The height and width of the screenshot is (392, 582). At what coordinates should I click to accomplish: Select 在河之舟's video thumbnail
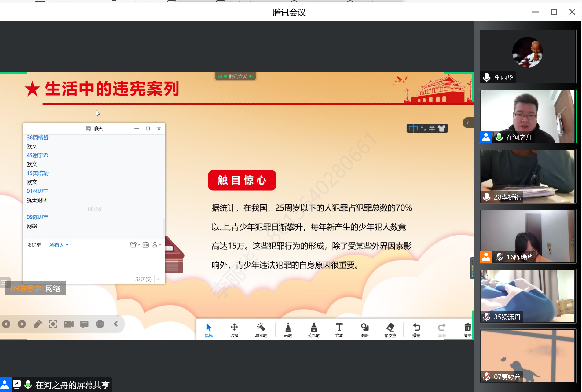pos(527,116)
